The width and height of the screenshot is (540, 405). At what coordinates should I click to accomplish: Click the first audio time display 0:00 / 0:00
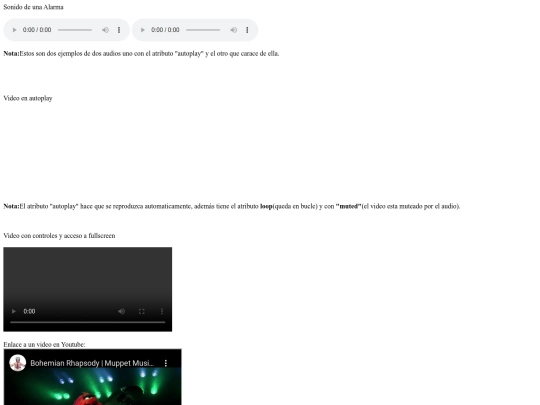tap(37, 30)
